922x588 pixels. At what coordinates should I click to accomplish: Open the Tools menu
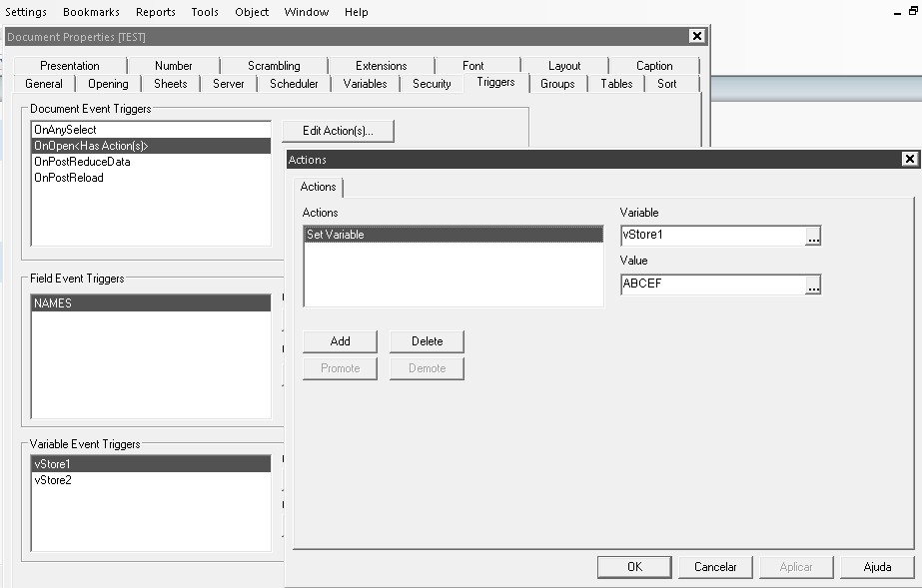point(205,12)
